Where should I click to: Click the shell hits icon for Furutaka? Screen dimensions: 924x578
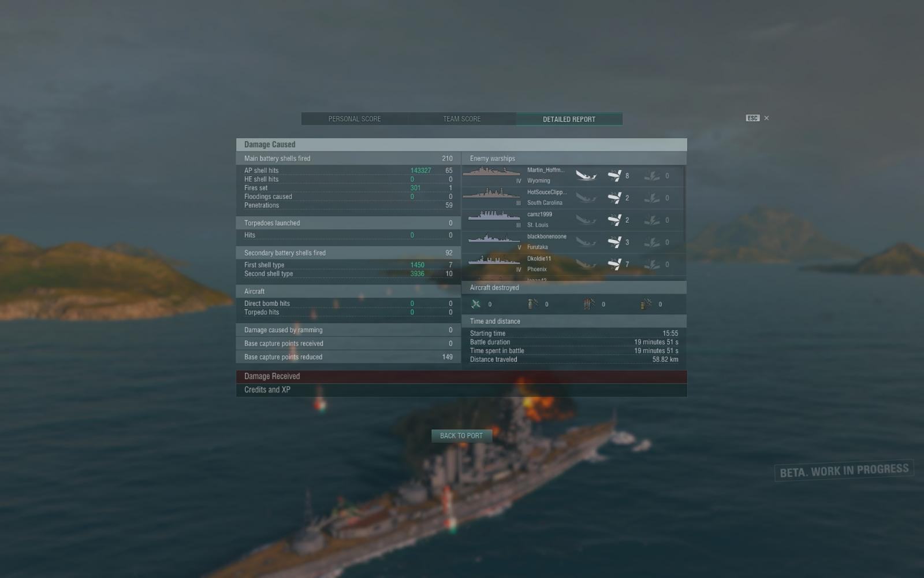(614, 242)
